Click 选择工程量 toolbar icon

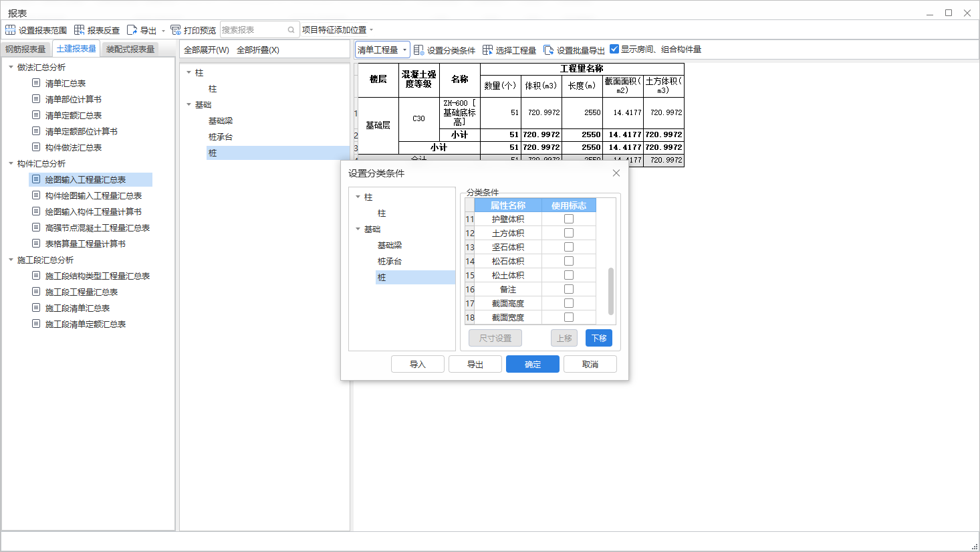click(487, 50)
